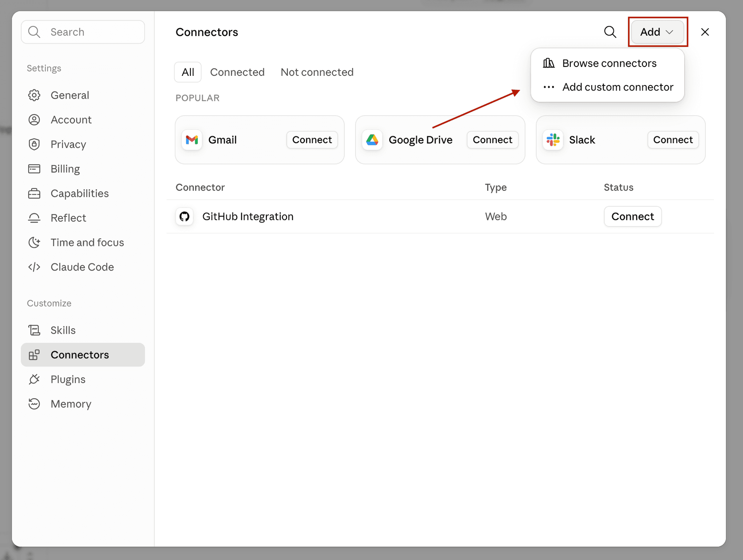Screen dimensions: 743x560
Task: Select Reflect in the sidebar
Action: click(83, 218)
